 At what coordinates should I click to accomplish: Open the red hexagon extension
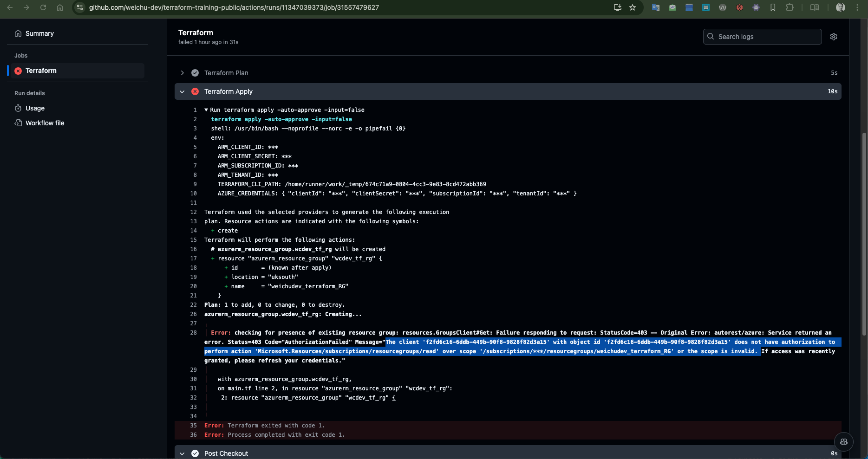tap(739, 7)
